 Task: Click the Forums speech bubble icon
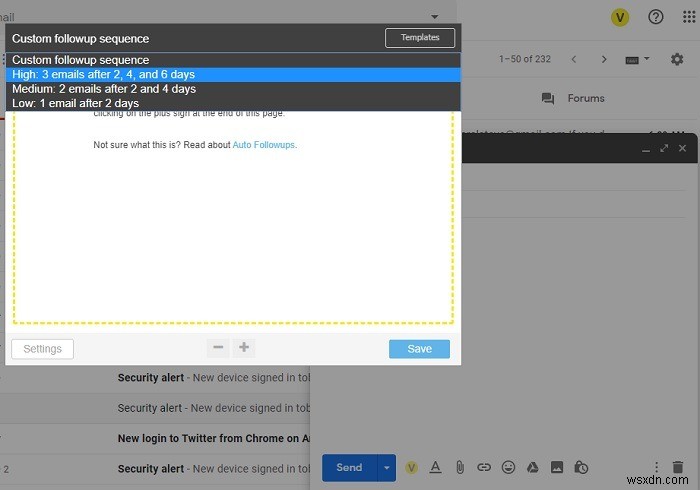tap(548, 98)
